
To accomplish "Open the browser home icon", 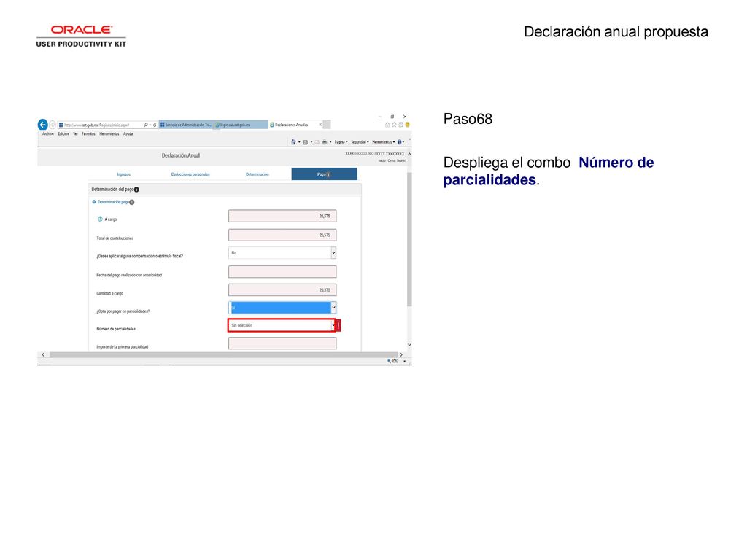I will coord(387,125).
